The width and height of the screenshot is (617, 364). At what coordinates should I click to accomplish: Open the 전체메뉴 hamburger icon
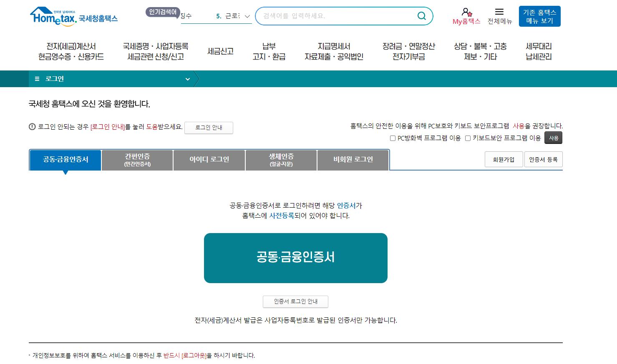pyautogui.click(x=499, y=12)
